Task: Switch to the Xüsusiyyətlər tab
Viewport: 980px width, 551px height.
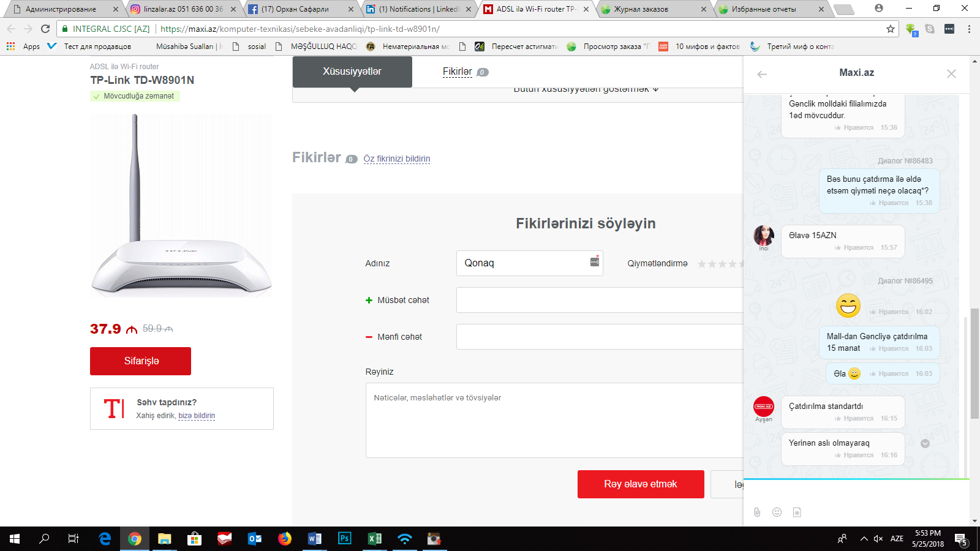Action: tap(352, 72)
